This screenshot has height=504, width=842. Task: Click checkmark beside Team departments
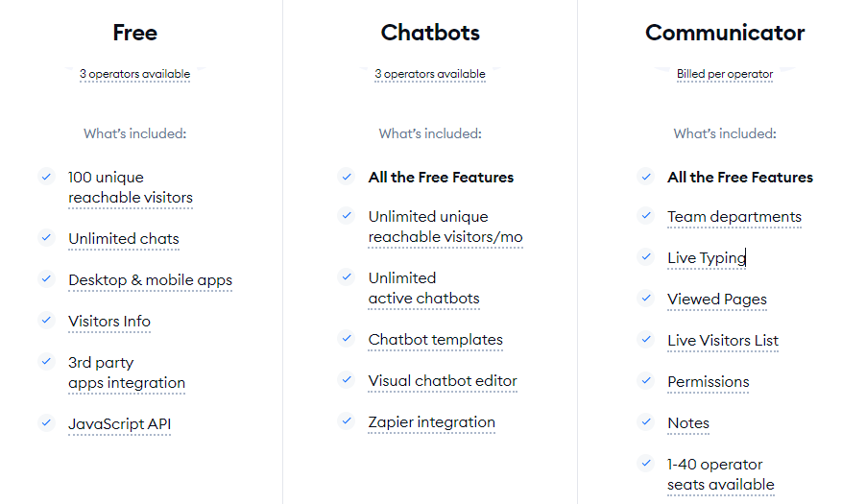tap(646, 215)
